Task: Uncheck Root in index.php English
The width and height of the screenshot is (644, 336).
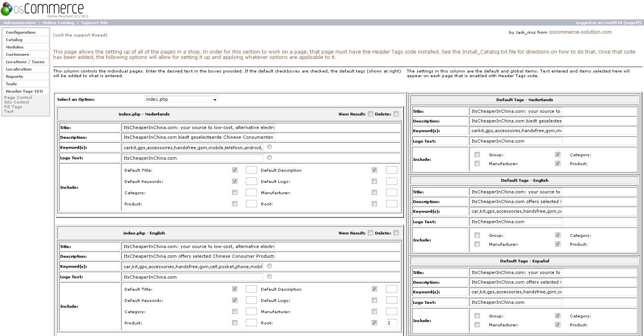Action: [x=375, y=323]
